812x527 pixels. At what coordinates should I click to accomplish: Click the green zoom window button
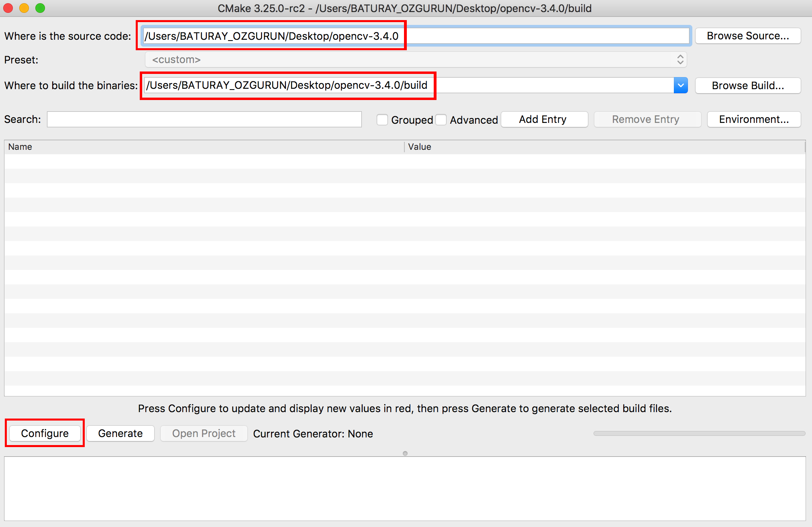coord(40,8)
